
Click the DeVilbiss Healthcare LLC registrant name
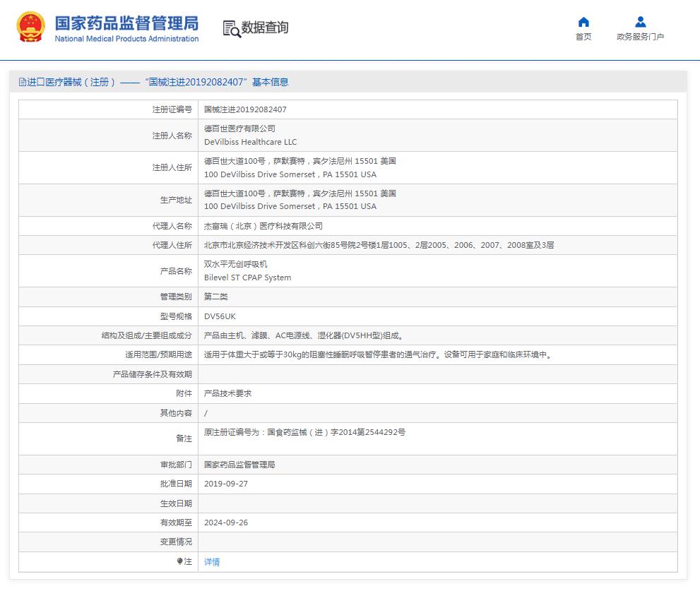coord(250,142)
